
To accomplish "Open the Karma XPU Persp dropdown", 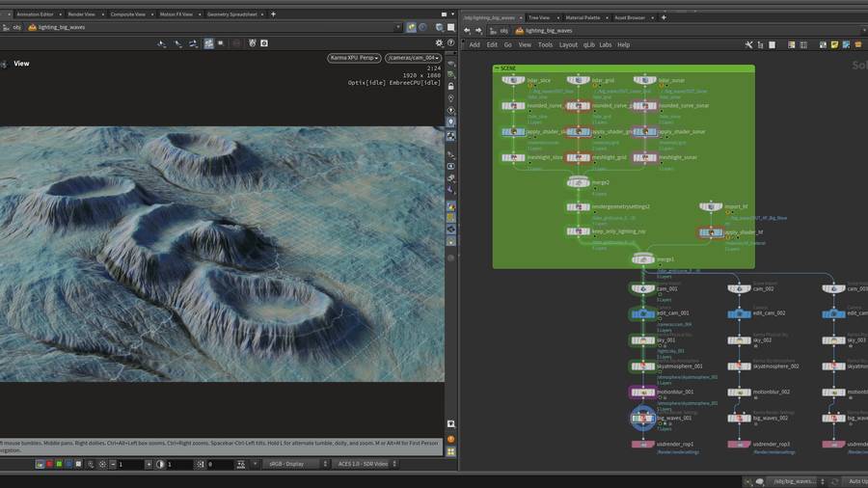I will (355, 58).
